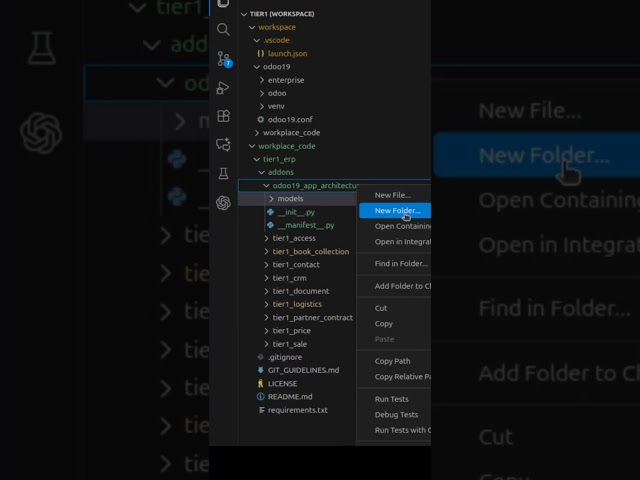
Task: Open the __manifest__.py file
Action: click(306, 225)
